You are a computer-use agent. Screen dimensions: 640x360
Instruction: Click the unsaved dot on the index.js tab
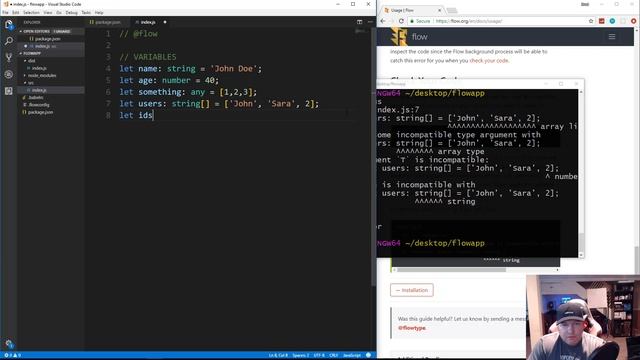(x=165, y=22)
